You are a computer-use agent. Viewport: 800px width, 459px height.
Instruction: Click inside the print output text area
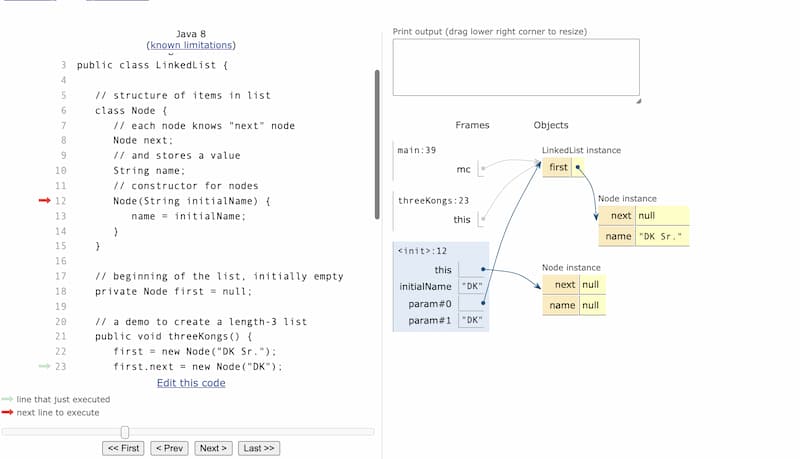tap(516, 67)
